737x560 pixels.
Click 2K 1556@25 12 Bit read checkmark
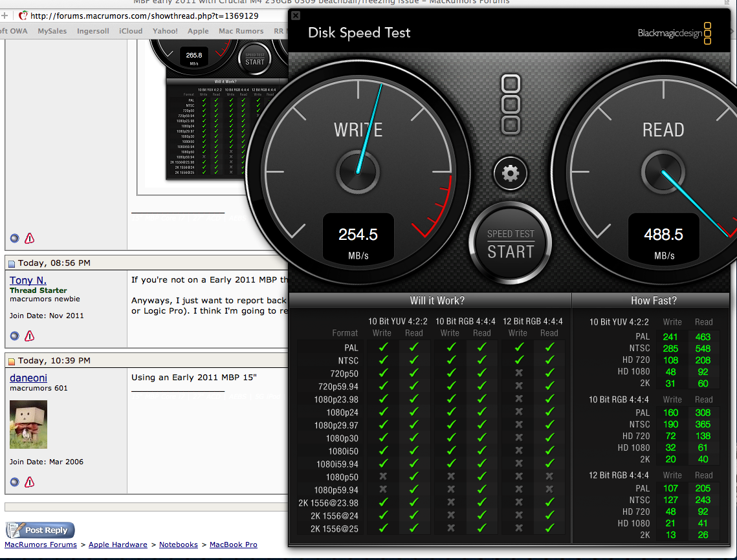[549, 528]
